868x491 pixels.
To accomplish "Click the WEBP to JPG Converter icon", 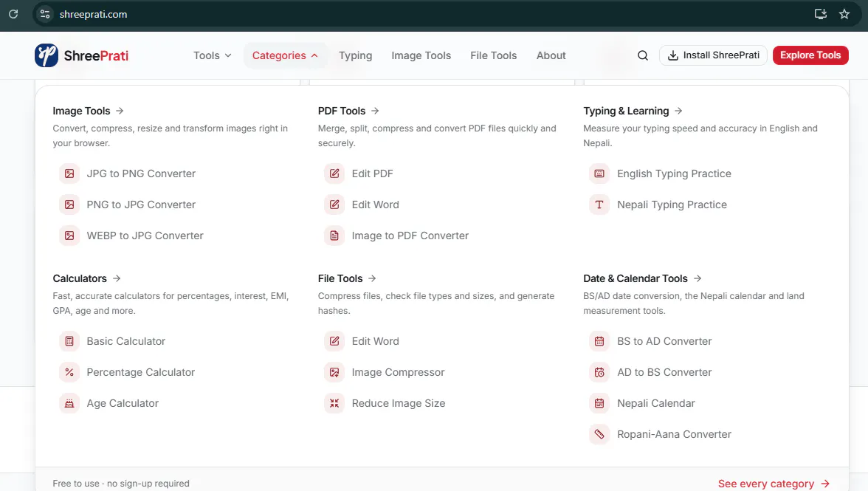I will 69,236.
